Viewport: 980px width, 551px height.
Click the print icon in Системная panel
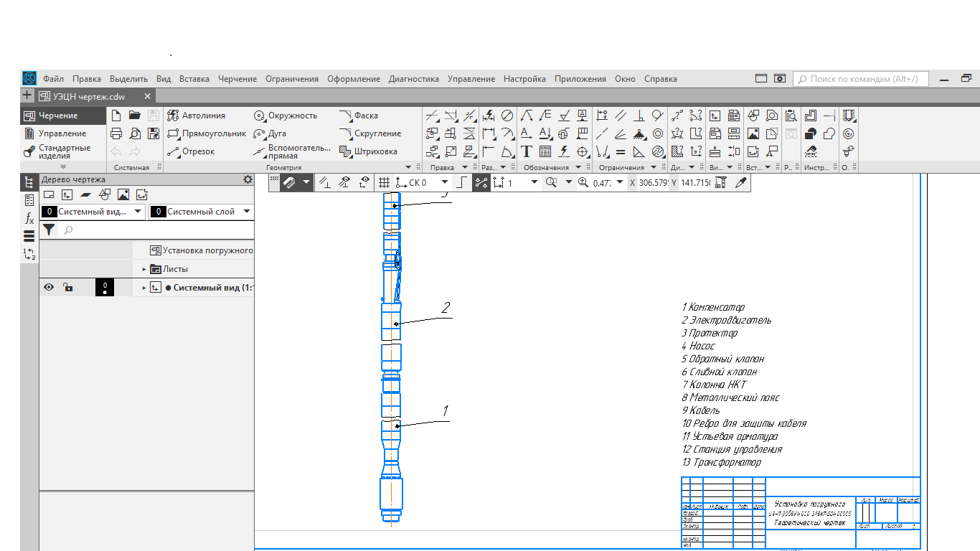[116, 133]
